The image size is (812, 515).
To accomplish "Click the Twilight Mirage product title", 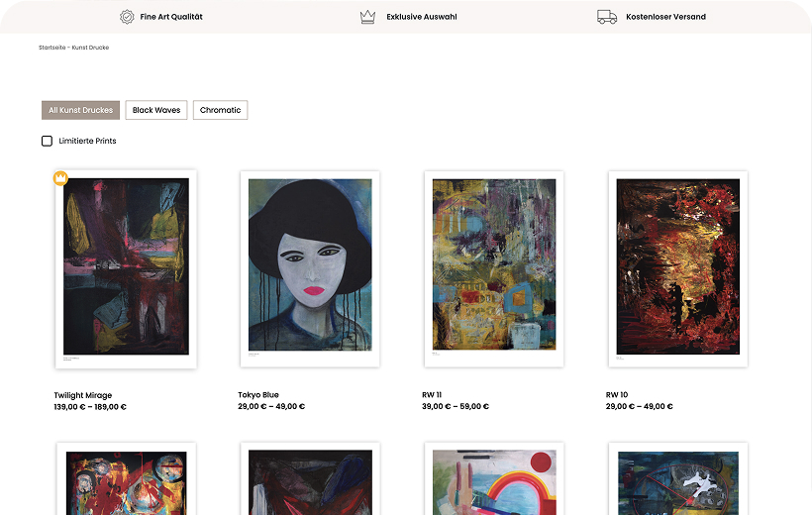I will pos(83,395).
